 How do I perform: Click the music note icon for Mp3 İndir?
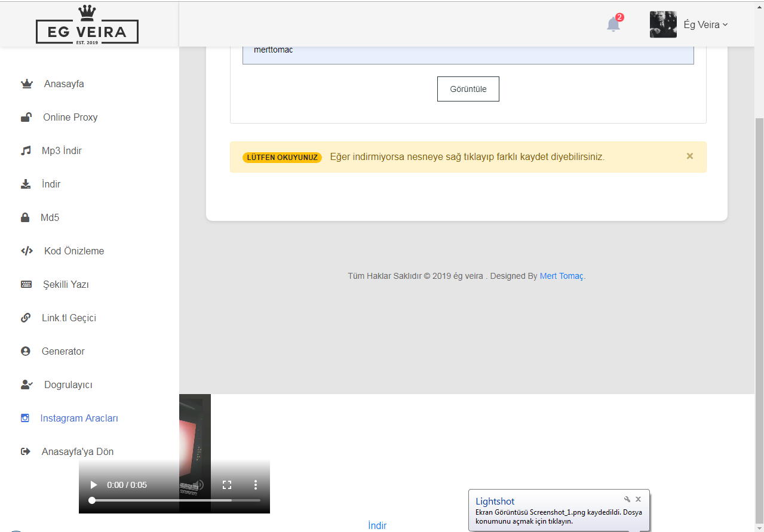[25, 150]
